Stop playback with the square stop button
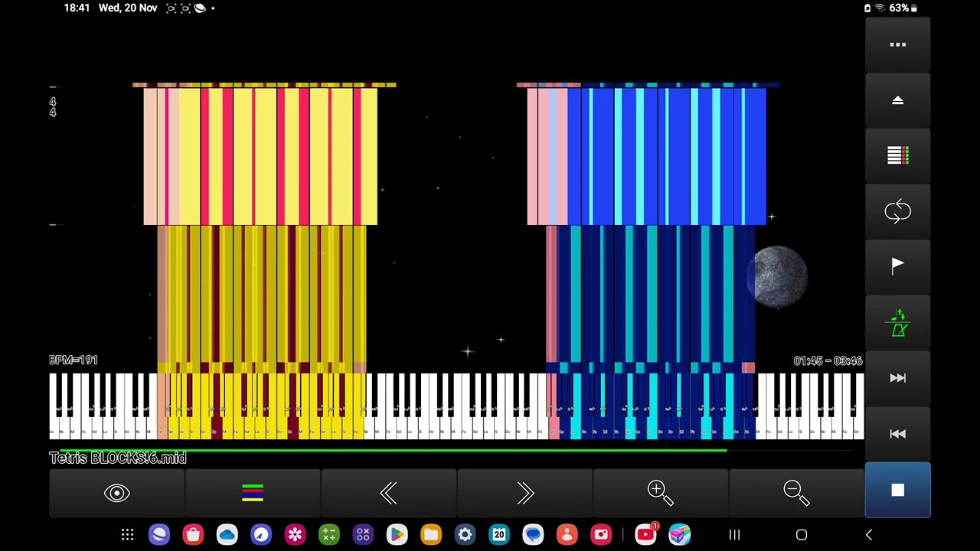 (897, 490)
